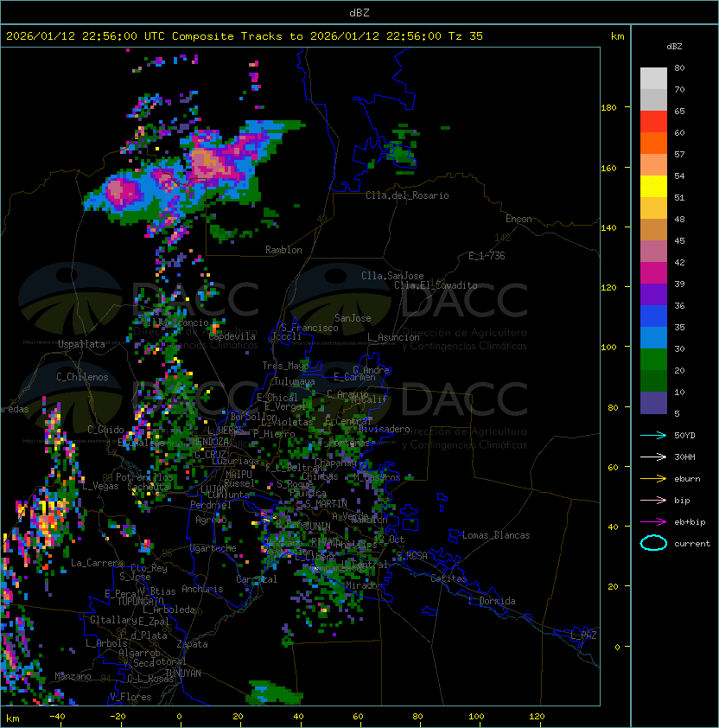Click the C_Guido map label
Image resolution: width=719 pixels, height=728 pixels.
tap(105, 430)
